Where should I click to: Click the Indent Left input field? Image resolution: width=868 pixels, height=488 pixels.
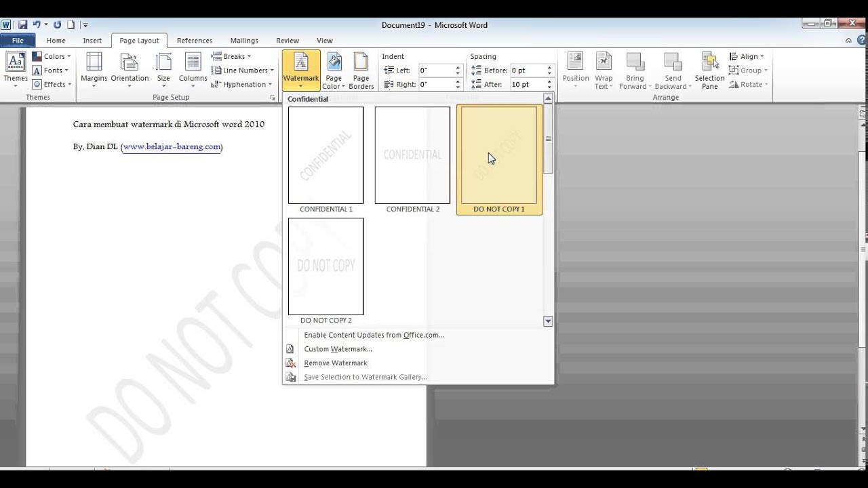(435, 70)
